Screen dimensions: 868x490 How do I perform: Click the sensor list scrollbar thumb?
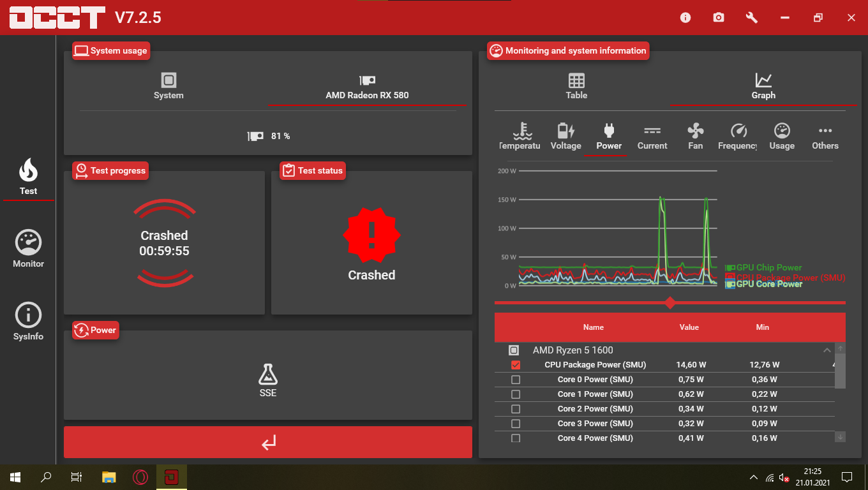point(841,371)
